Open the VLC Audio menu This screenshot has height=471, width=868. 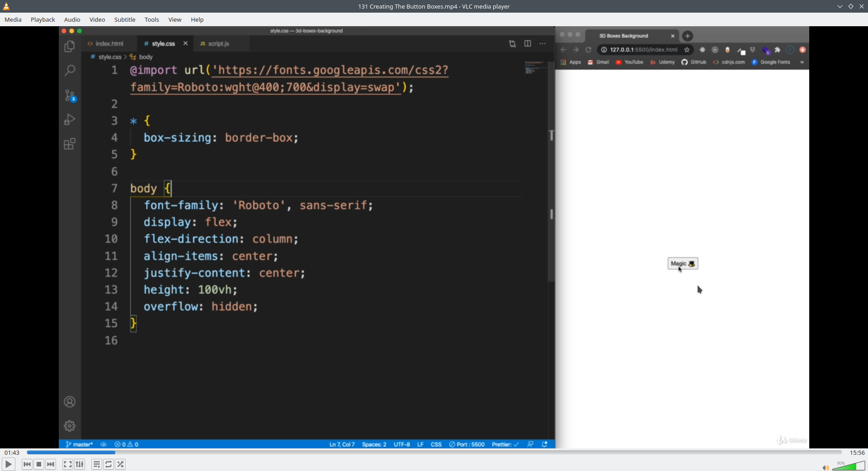tap(72, 19)
